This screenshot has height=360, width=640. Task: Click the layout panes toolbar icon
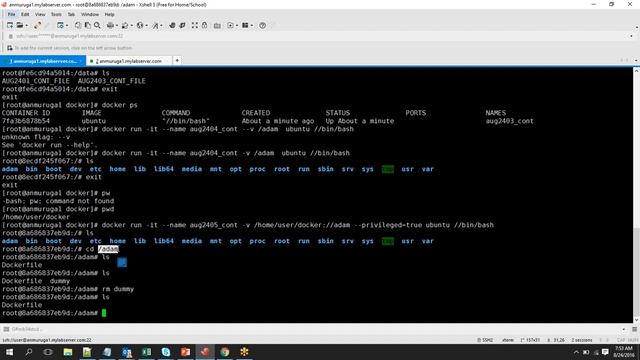[245, 25]
